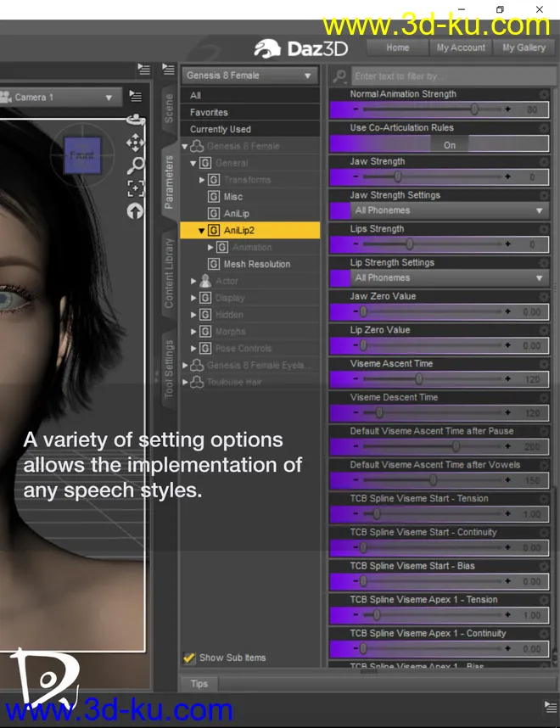Click the Actor group icon
The height and width of the screenshot is (728, 560).
click(x=205, y=281)
